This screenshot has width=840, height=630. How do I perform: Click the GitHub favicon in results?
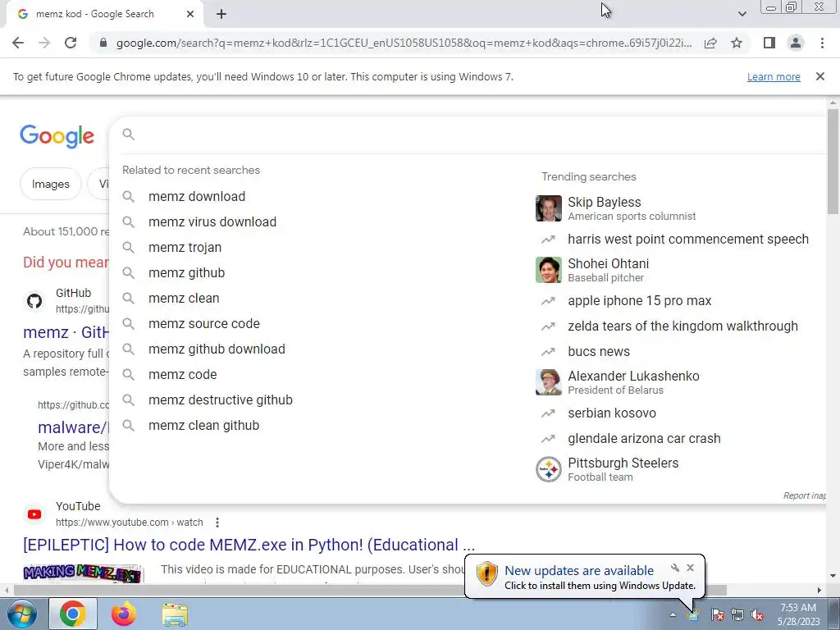[x=34, y=301]
